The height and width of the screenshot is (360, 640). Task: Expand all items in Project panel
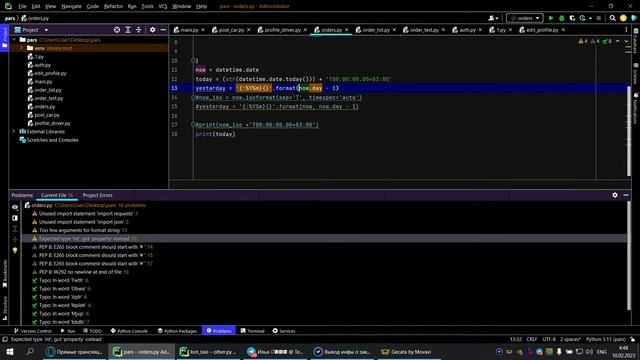point(128,30)
